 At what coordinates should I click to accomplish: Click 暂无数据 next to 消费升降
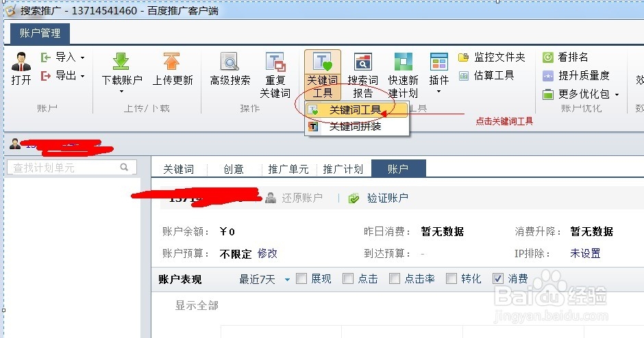[592, 232]
